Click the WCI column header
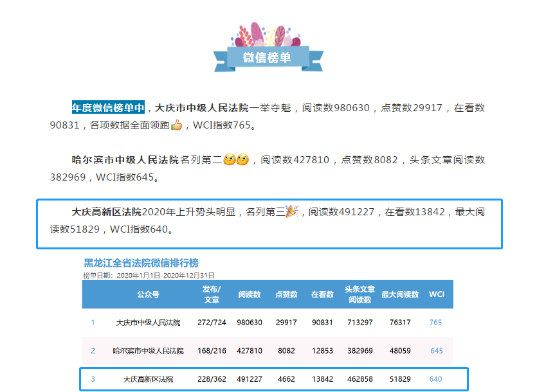 pyautogui.click(x=436, y=294)
